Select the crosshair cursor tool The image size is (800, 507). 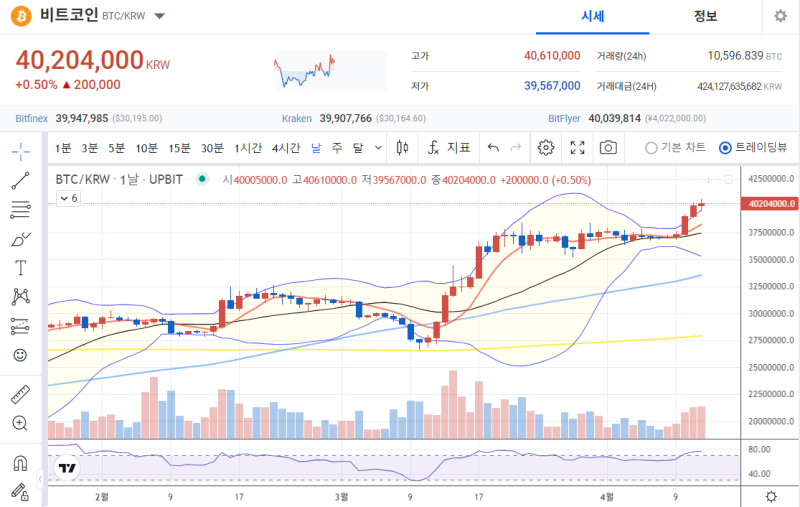(x=20, y=151)
